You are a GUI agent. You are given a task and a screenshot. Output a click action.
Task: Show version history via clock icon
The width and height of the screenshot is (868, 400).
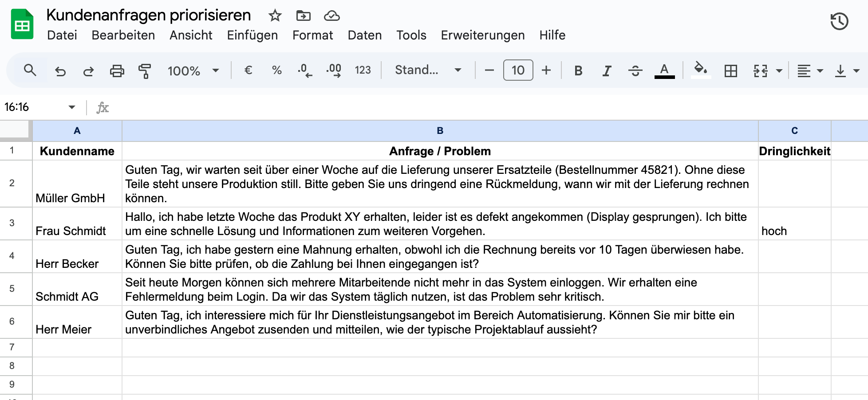click(x=839, y=21)
